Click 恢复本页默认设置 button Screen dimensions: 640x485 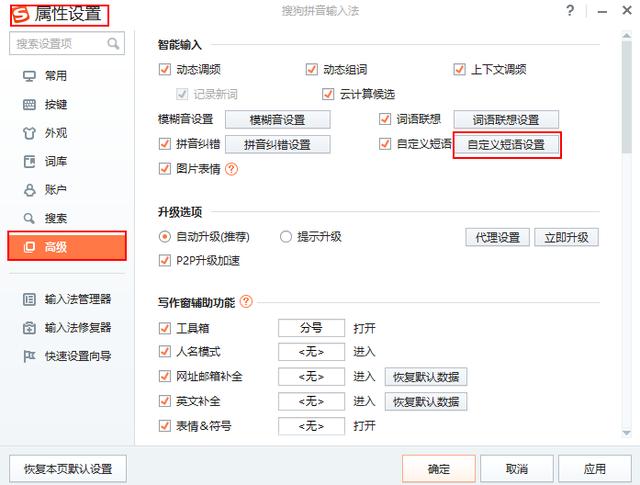pos(68,469)
